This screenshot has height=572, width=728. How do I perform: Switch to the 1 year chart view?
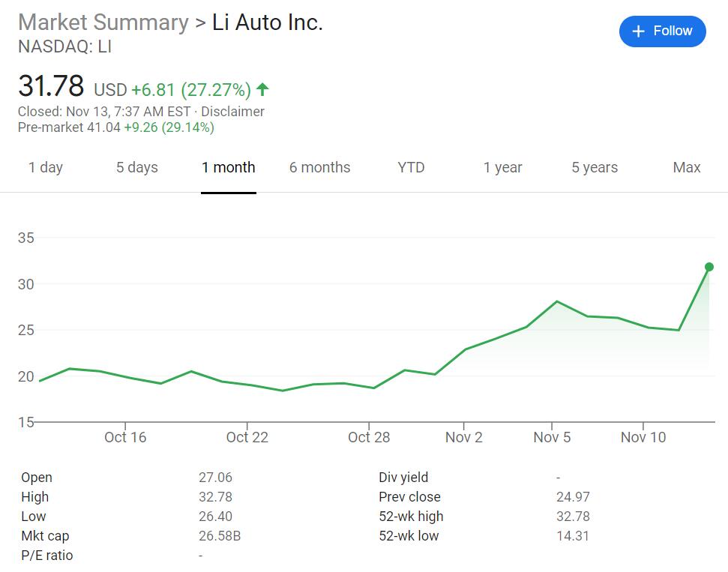click(502, 167)
